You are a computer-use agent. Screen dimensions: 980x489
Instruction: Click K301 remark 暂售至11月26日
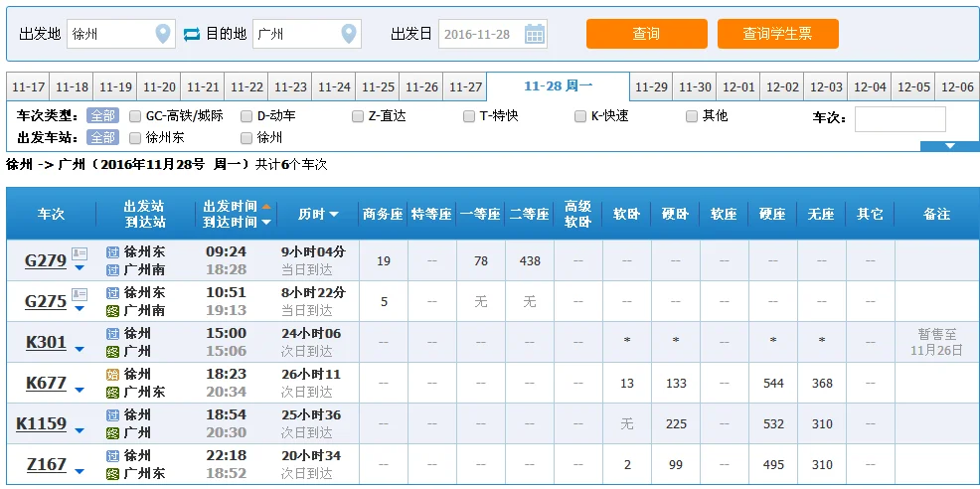pos(936,342)
